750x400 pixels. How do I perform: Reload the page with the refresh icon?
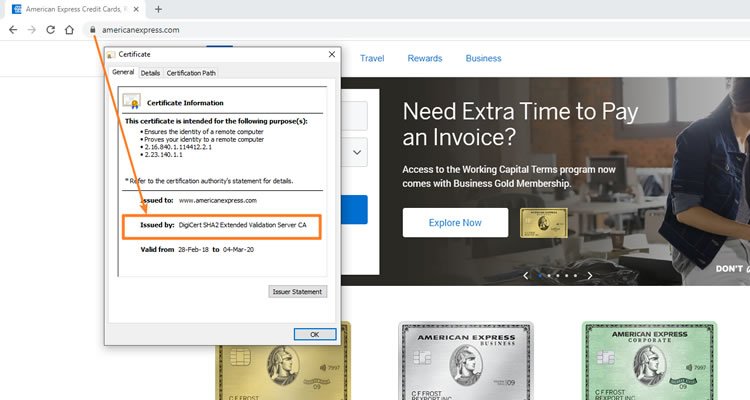[50, 30]
